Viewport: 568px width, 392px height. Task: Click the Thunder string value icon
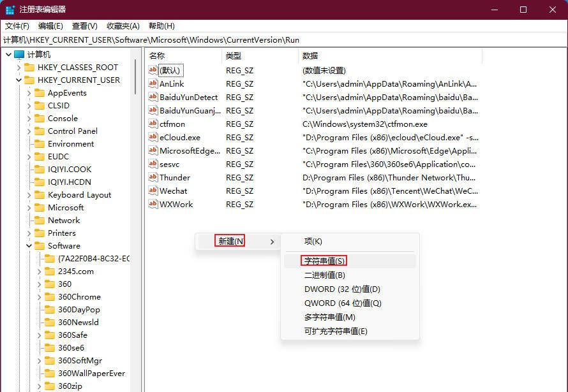click(152, 177)
